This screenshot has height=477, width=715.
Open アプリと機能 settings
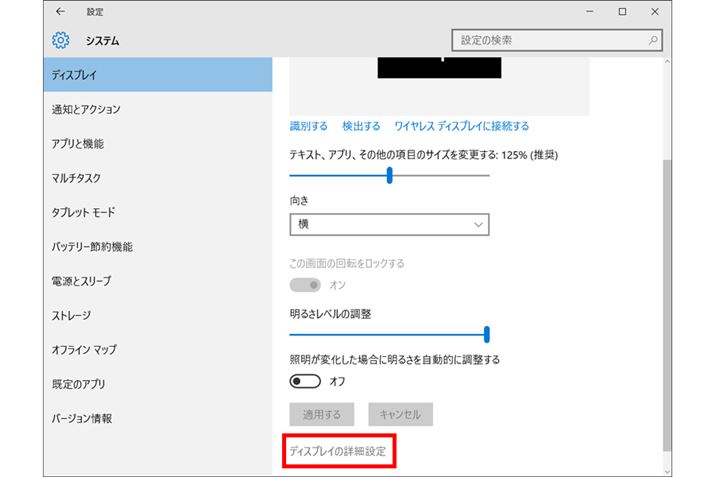click(x=158, y=144)
